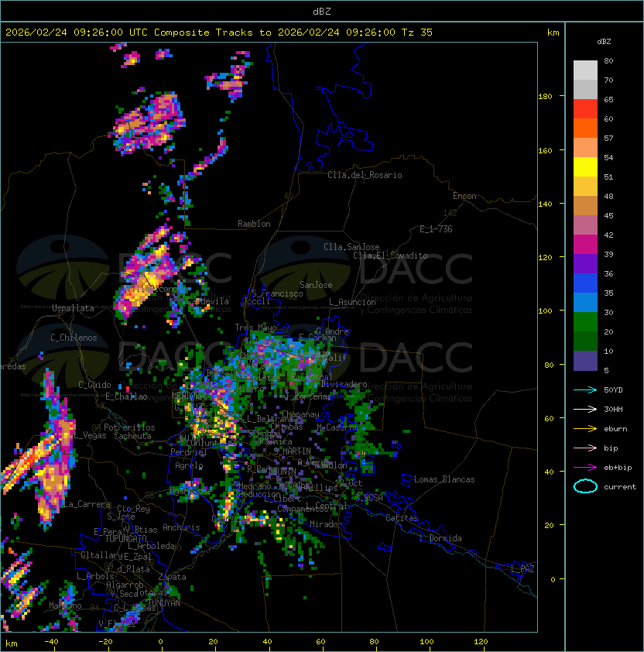Click the 'Tres_Mayo' map label
The image size is (644, 652).
tap(255, 328)
